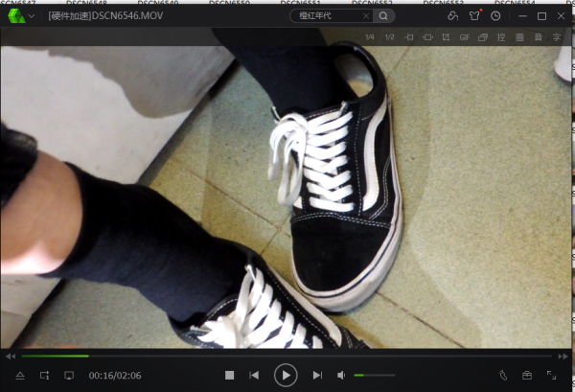The height and width of the screenshot is (392, 575).
Task: Stop the video playback
Action: pos(229,375)
